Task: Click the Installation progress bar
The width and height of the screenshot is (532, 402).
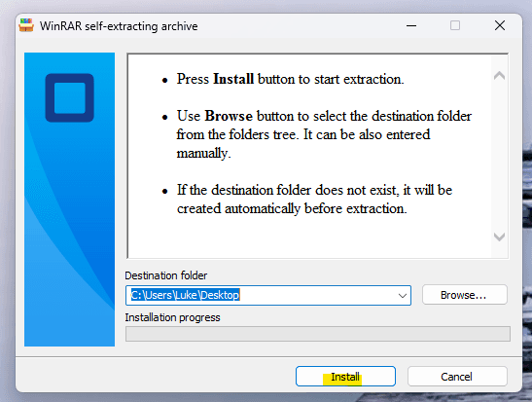Action: 318,334
